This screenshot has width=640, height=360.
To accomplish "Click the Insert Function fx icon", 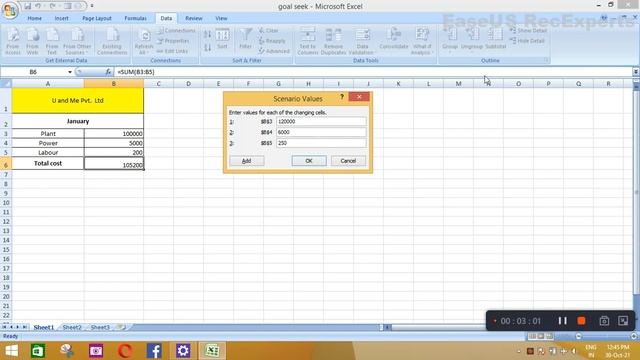I will (108, 72).
